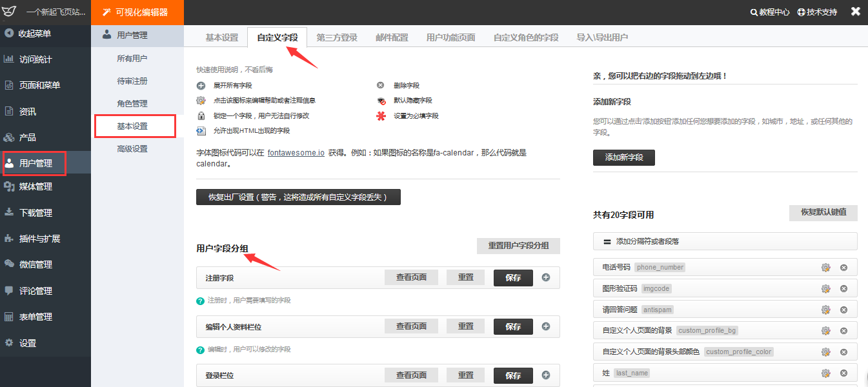Click the gear icon for 请回答问题 field
The image size is (868, 387).
click(x=825, y=310)
